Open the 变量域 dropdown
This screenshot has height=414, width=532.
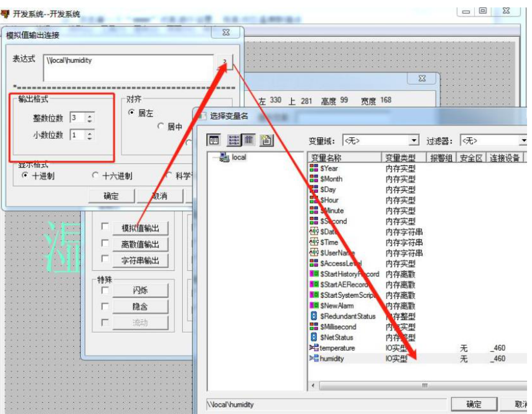[x=414, y=140]
